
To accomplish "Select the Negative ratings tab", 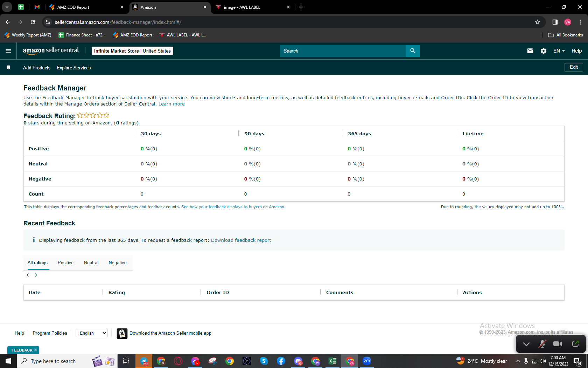I will (118, 263).
